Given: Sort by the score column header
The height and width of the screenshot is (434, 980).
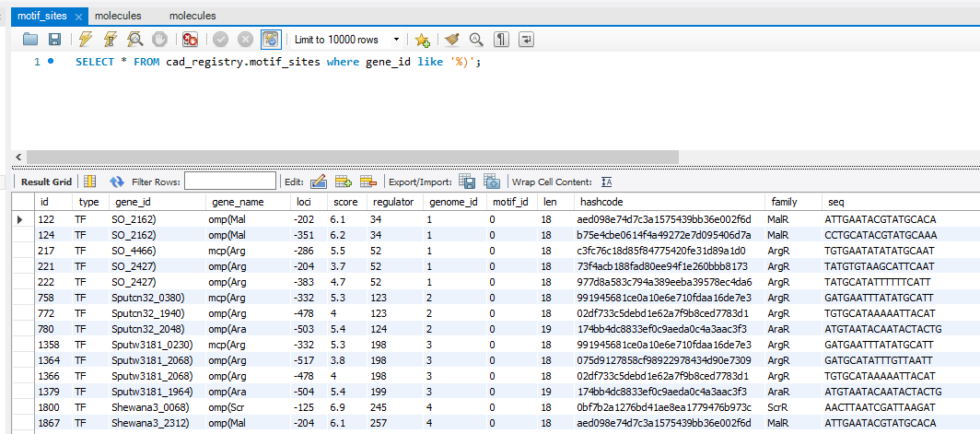Looking at the screenshot, I should [x=344, y=202].
